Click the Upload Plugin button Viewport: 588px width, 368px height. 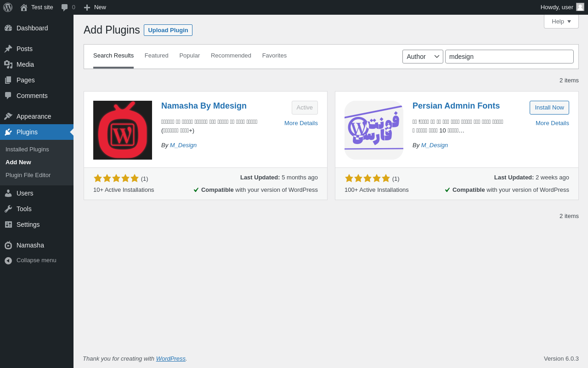point(168,30)
